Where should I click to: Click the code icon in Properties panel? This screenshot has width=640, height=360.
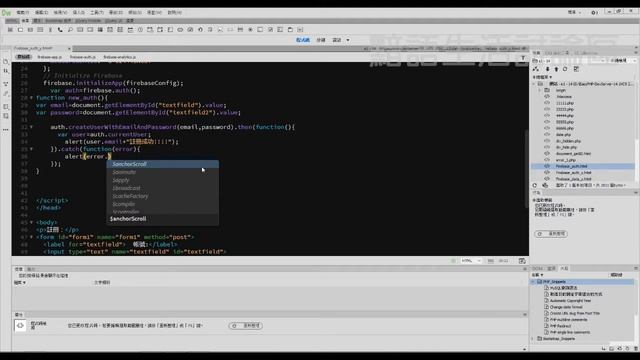(20, 325)
